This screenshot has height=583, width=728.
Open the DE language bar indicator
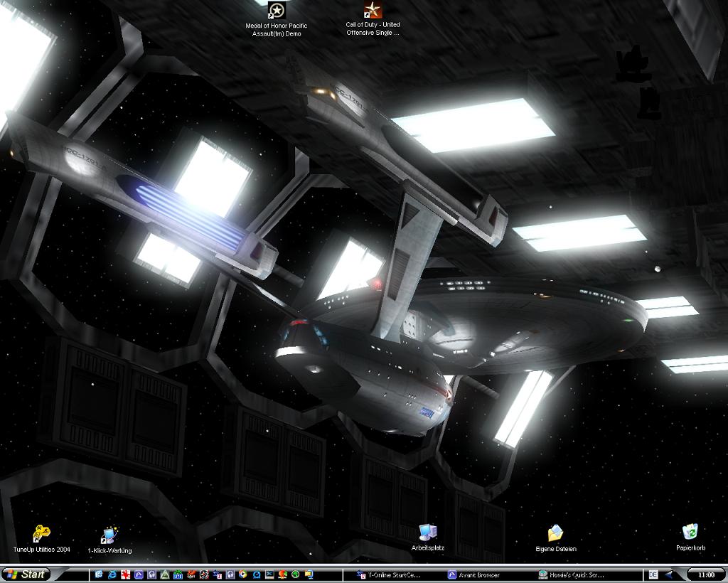[653, 575]
